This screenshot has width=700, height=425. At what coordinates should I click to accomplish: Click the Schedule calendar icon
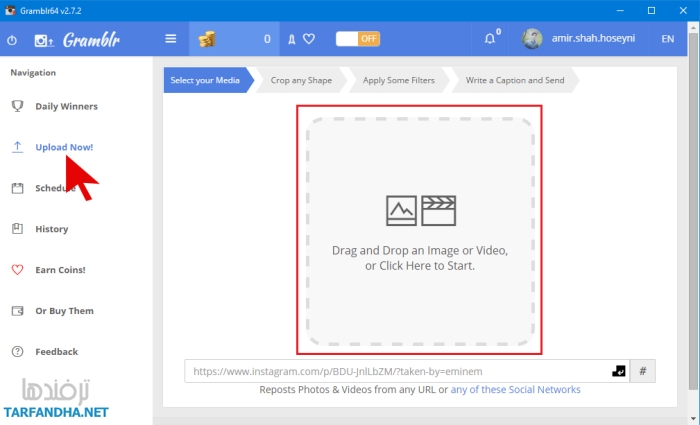click(x=17, y=188)
